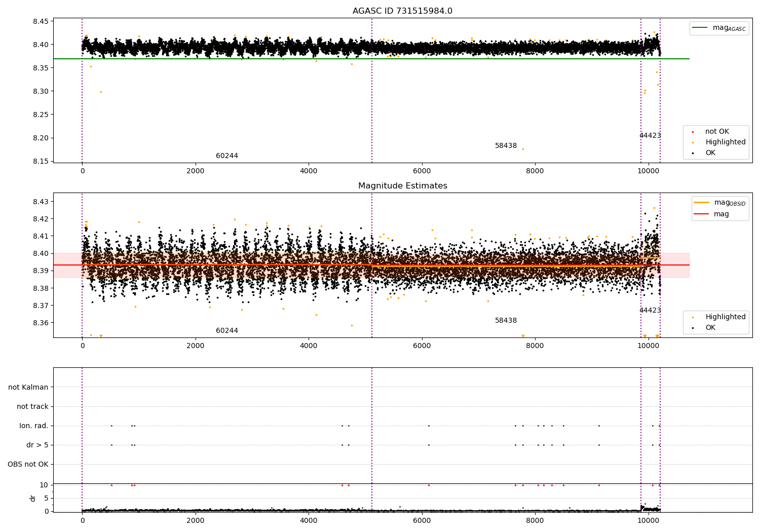Click the '44423' label in the AGASC ID plot
Image resolution: width=760 pixels, height=532 pixels.
click(650, 135)
